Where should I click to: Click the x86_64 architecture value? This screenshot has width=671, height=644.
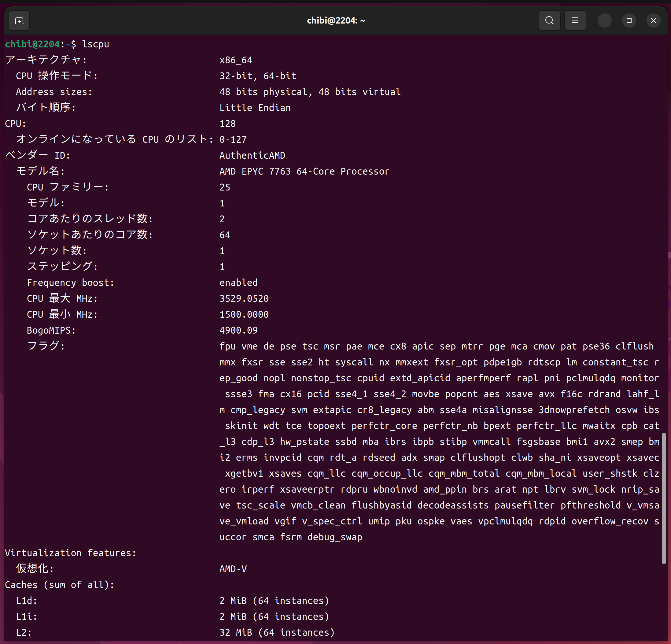tap(235, 60)
